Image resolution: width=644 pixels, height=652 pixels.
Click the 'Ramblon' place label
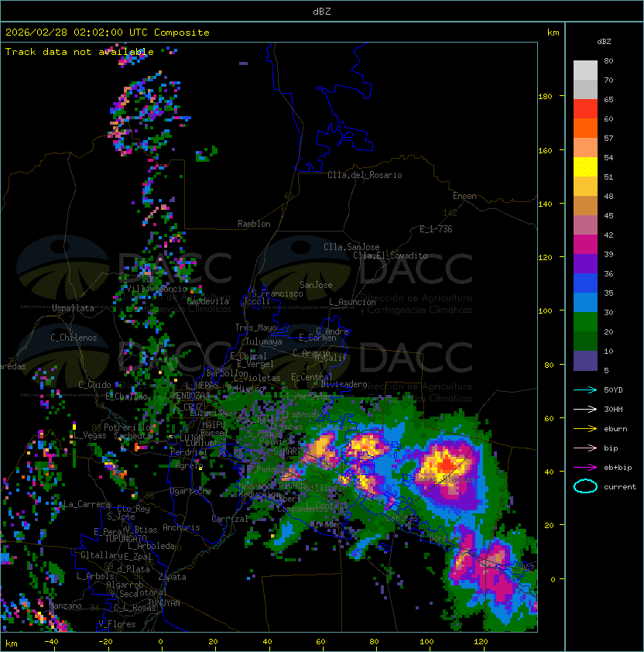tap(254, 224)
